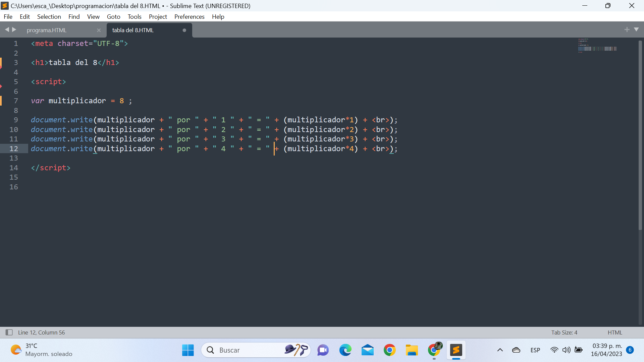
Task: Toggle the side bar from status bar icon
Action: click(9, 332)
